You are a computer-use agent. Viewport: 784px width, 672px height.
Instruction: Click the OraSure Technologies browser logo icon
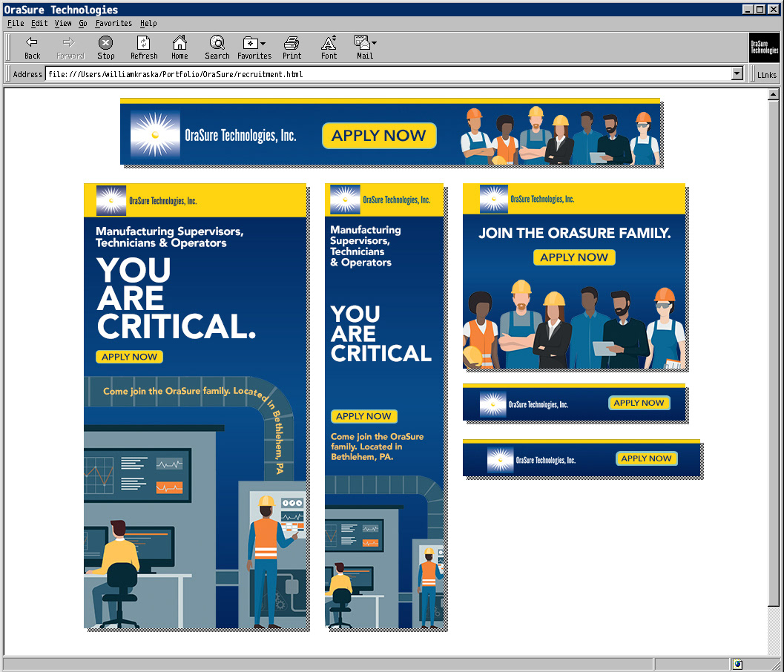pyautogui.click(x=764, y=47)
